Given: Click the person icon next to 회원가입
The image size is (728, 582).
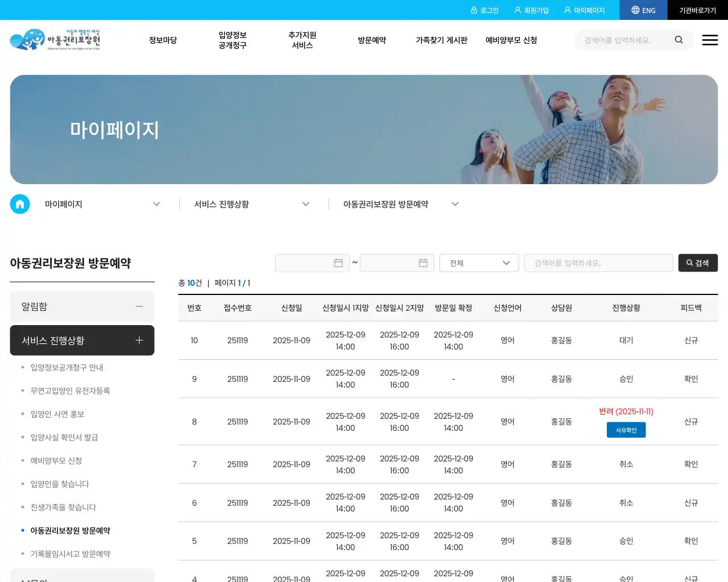Looking at the screenshot, I should (x=516, y=10).
